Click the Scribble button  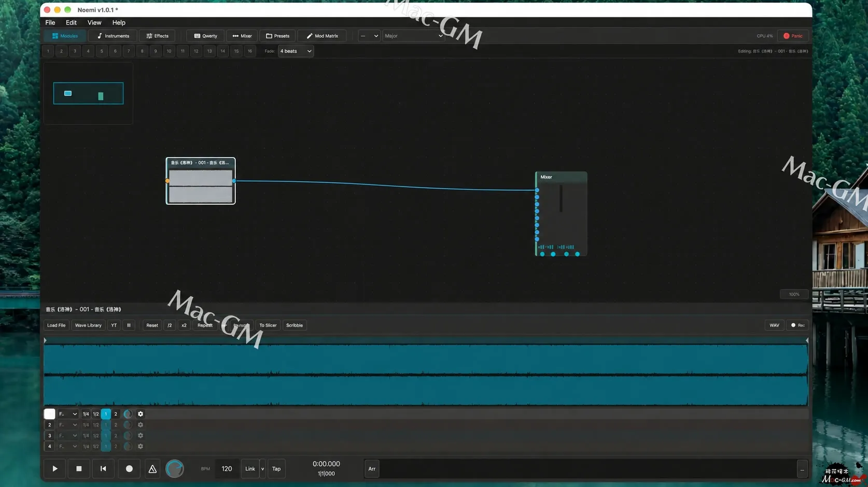point(295,325)
